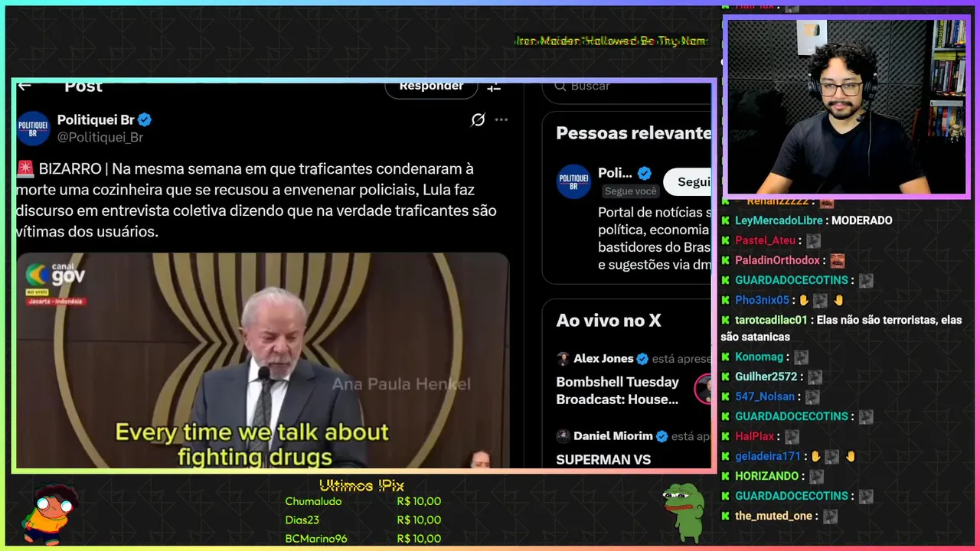Select chat user Pastel_Ateu
Image resolution: width=980 pixels, height=551 pixels.
click(766, 240)
